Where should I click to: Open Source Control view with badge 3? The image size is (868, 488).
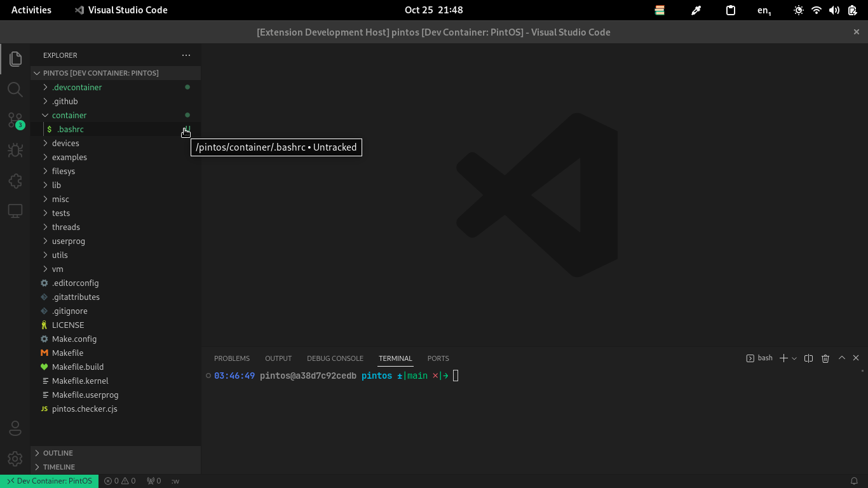click(x=15, y=120)
